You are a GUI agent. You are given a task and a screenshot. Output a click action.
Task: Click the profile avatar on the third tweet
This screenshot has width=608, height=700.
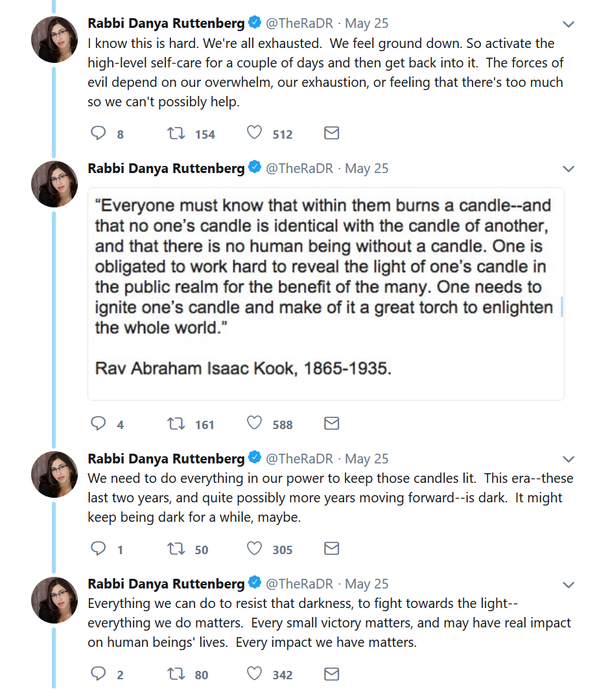click(54, 474)
